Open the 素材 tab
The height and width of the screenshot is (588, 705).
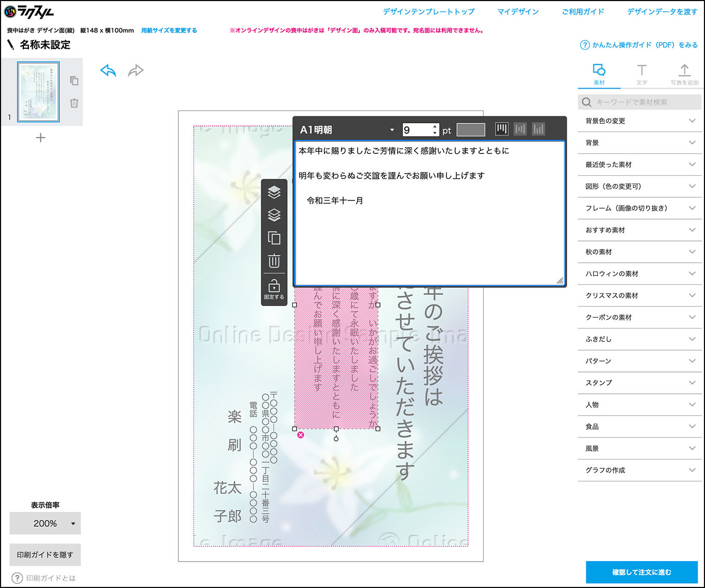599,75
